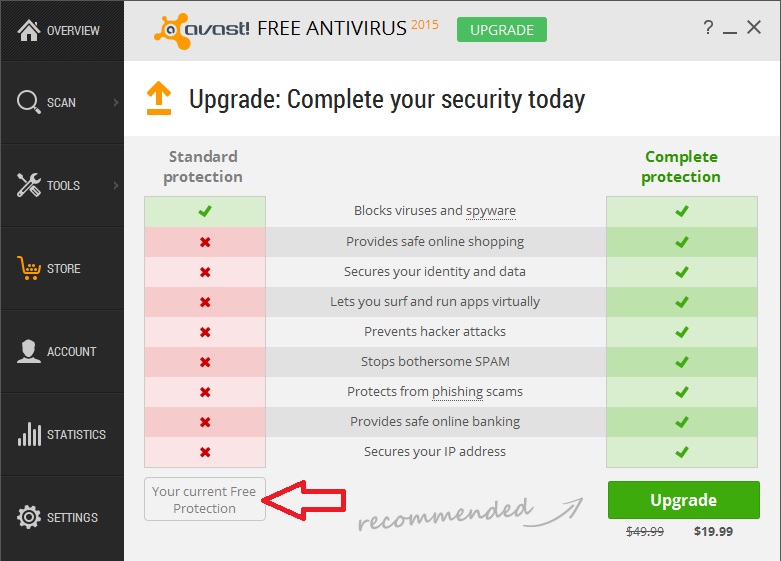781x561 pixels.
Task: Open Overview via the house icon
Action: 29,30
